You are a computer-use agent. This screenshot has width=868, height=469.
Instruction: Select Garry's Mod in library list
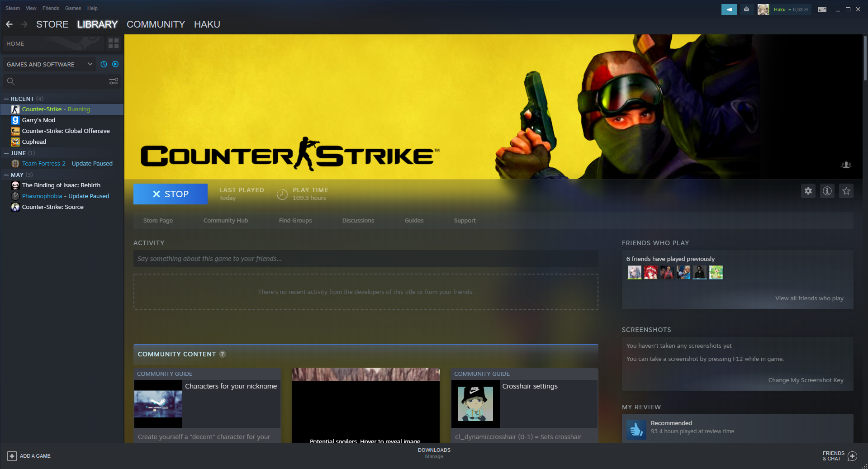[62, 120]
